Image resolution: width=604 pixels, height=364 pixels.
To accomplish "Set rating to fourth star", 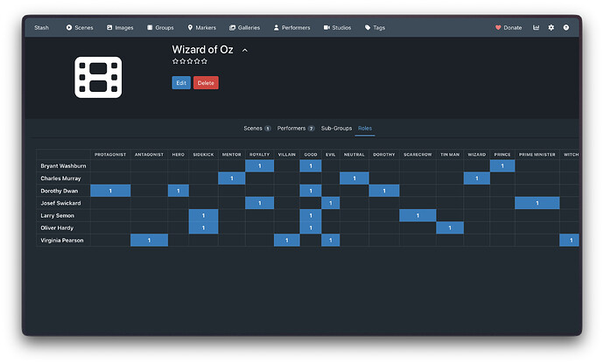I will tap(197, 61).
